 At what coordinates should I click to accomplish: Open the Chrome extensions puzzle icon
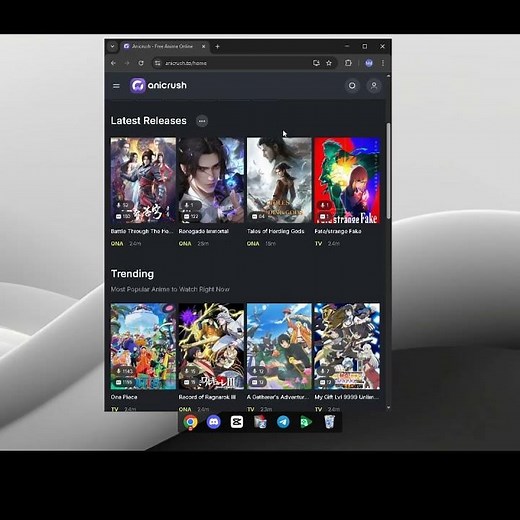348,63
